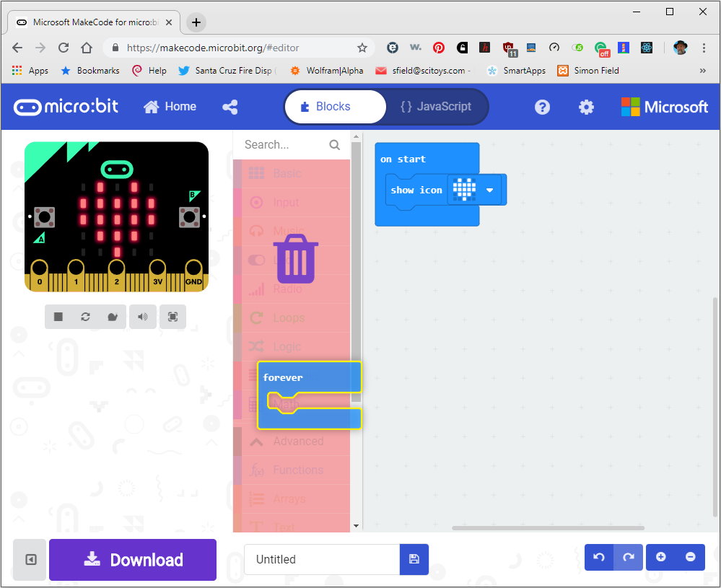Click the Grammarly off extension icon
721x588 pixels.
[601, 49]
